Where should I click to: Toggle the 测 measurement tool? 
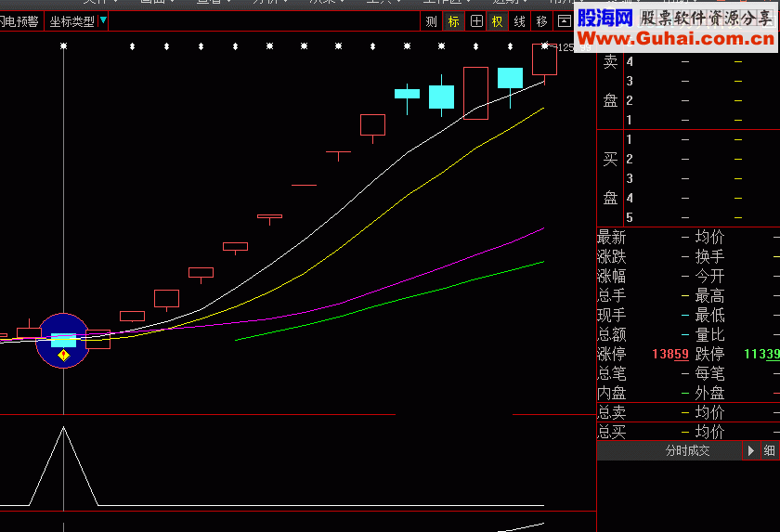(431, 21)
